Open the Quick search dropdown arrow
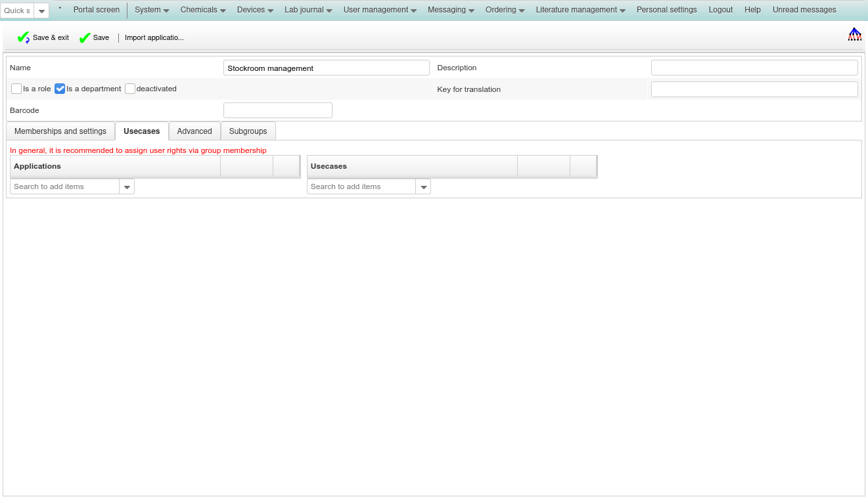The image size is (868, 499). click(41, 11)
